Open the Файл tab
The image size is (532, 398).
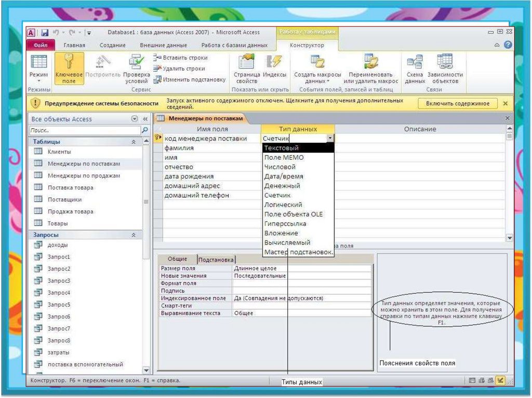pyautogui.click(x=41, y=45)
